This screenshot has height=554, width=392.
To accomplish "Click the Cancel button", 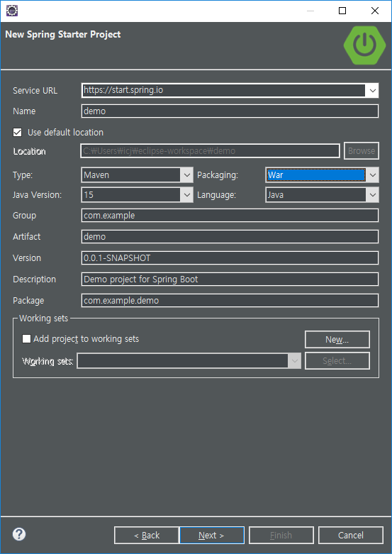I will pyautogui.click(x=351, y=536).
